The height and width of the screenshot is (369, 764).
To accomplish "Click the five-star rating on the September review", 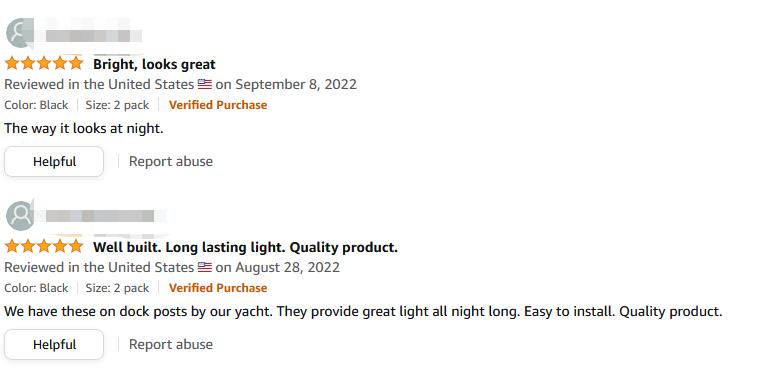I will coord(44,63).
